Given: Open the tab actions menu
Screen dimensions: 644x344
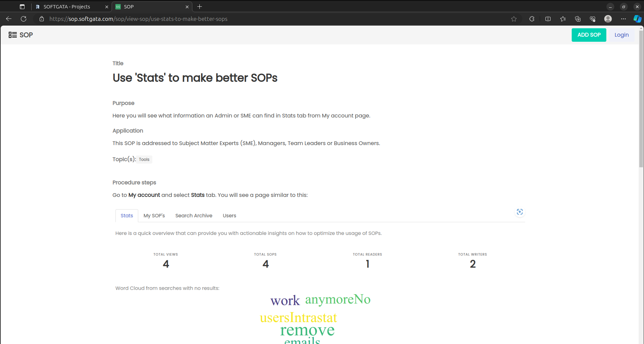Looking at the screenshot, I should point(22,7).
